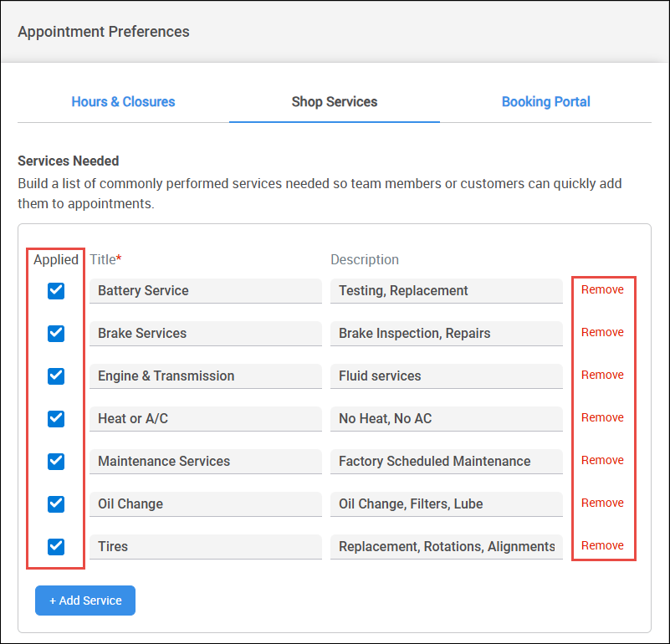Select the Shop Services tab

(334, 102)
